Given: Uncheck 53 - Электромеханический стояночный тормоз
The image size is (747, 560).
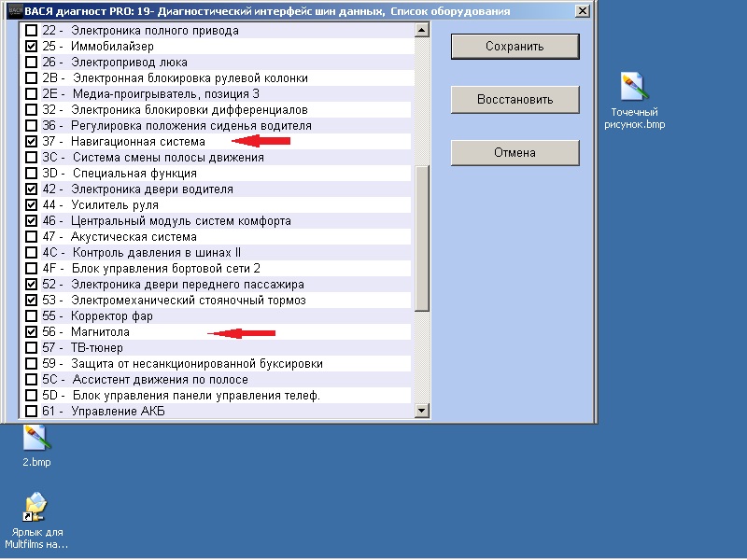Looking at the screenshot, I should (x=33, y=301).
